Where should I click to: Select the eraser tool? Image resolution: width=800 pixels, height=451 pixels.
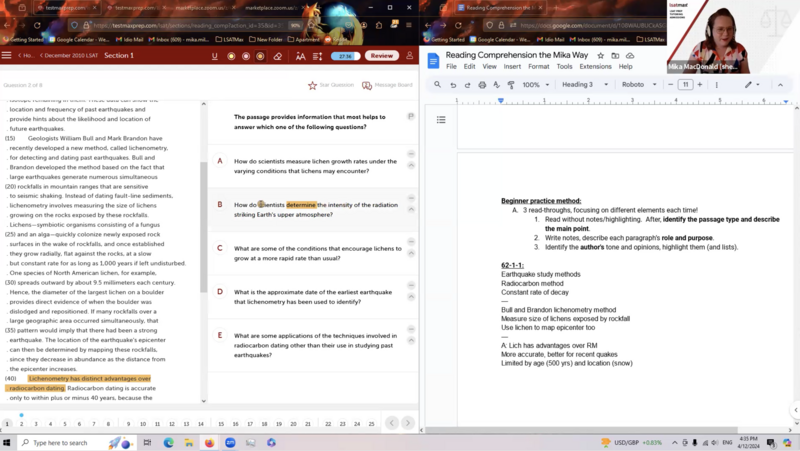278,56
